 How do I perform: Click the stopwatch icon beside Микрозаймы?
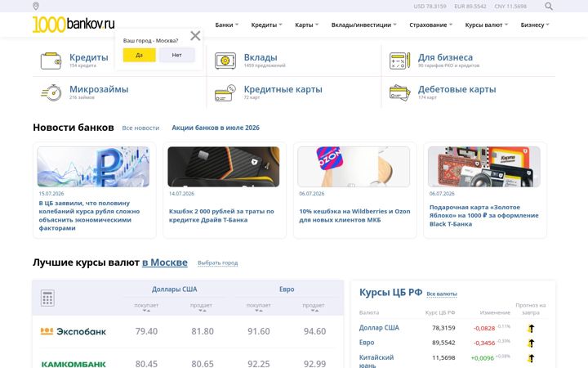51,92
